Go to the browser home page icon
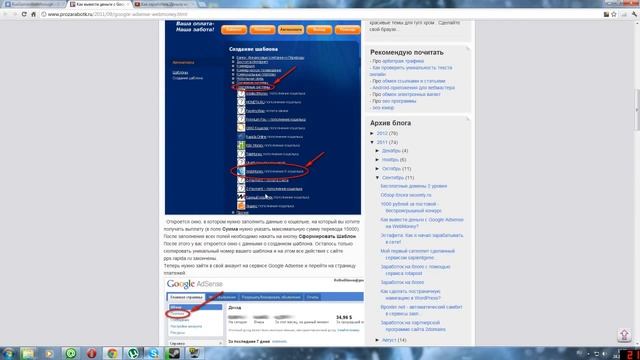The height and width of the screenshot is (360, 640). coord(33,14)
